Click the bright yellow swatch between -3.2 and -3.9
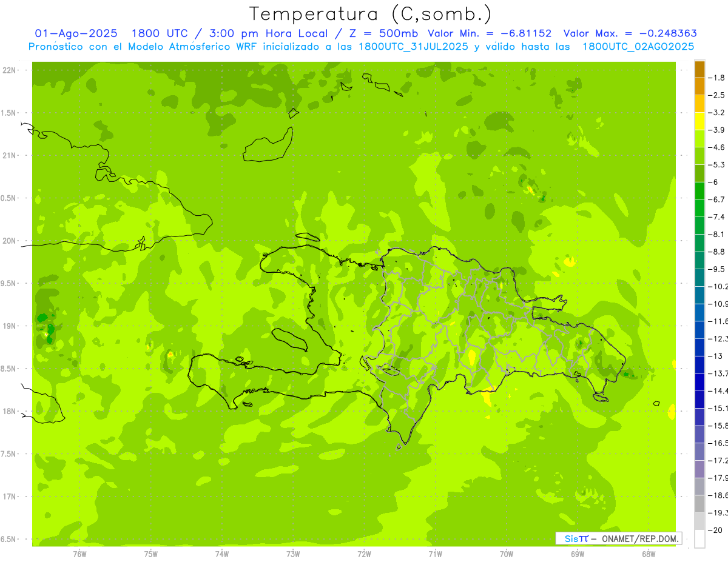 pos(699,121)
